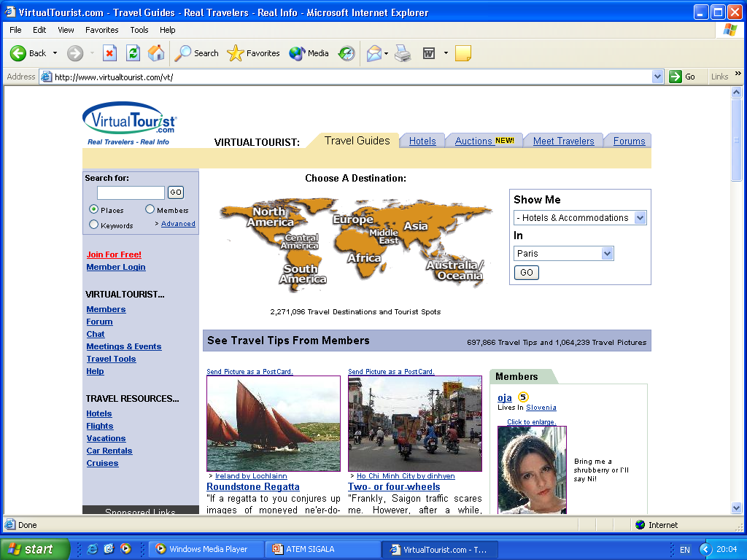Click the green Go arrow icon
Viewport: 747px width, 560px height.
click(x=676, y=77)
